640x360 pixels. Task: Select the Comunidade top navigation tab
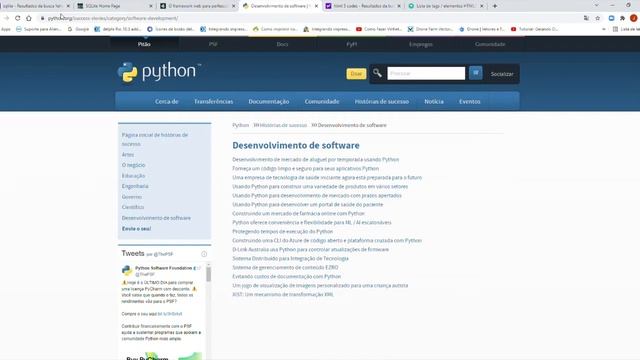pos(490,44)
